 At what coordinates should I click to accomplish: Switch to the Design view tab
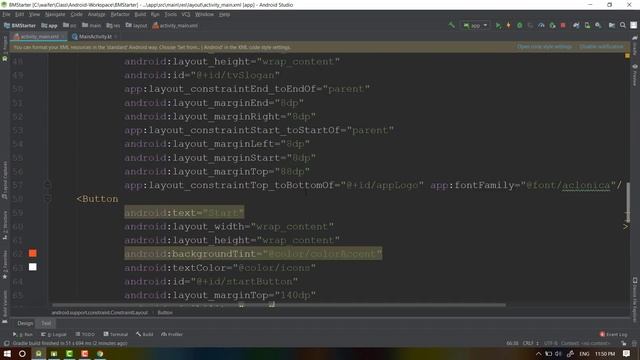point(25,323)
